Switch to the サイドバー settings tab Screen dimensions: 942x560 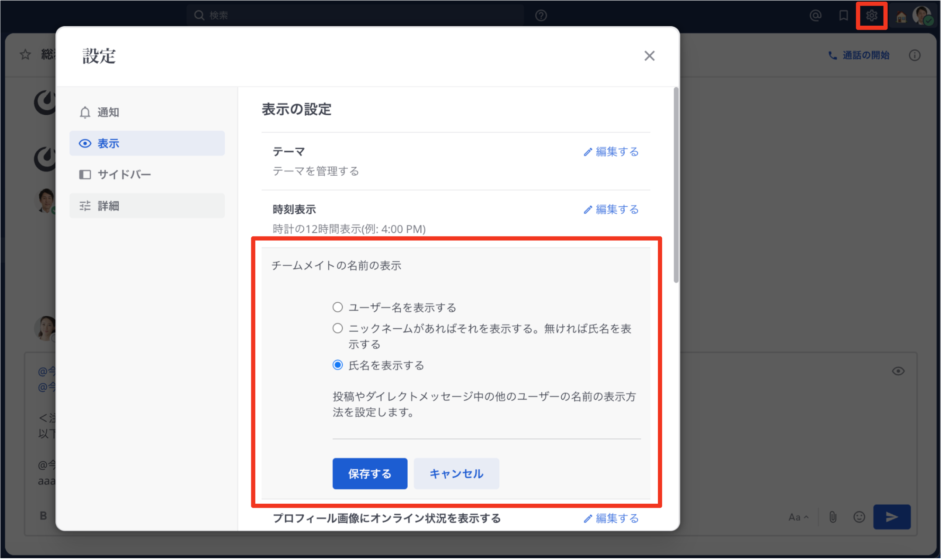point(124,174)
